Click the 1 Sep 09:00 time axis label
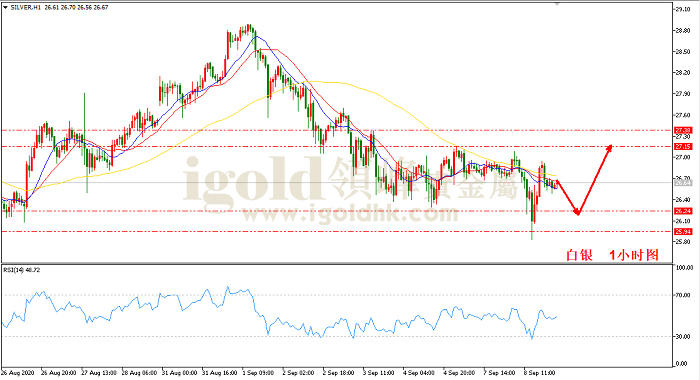Image resolution: width=700 pixels, height=380 pixels. pyautogui.click(x=259, y=372)
